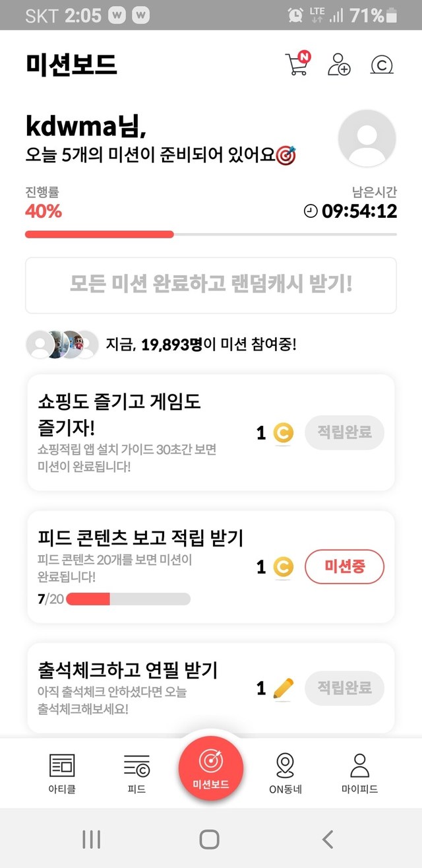Viewport: 422px width, 868px height.
Task: Open the recent apps navigation button
Action: pyautogui.click(x=91, y=839)
